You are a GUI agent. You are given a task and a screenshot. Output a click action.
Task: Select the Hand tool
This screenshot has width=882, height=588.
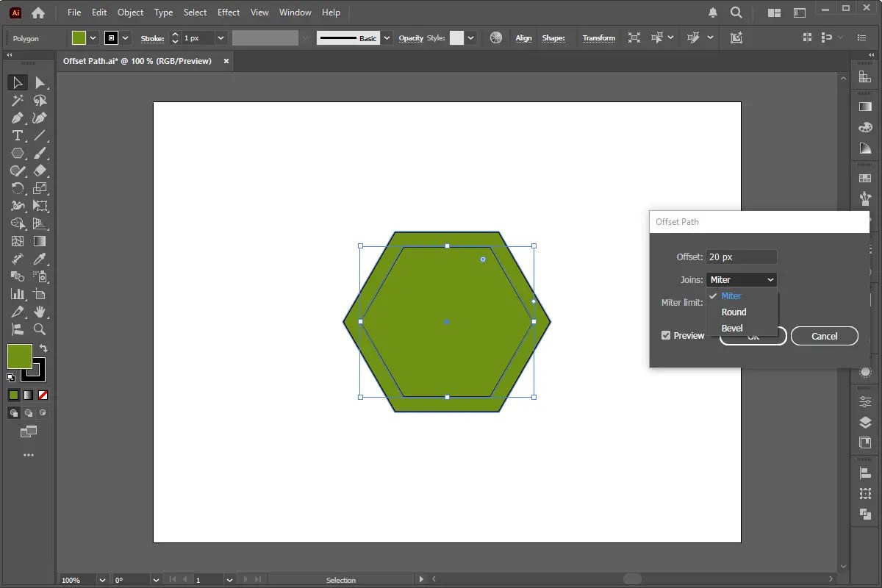[x=40, y=312]
